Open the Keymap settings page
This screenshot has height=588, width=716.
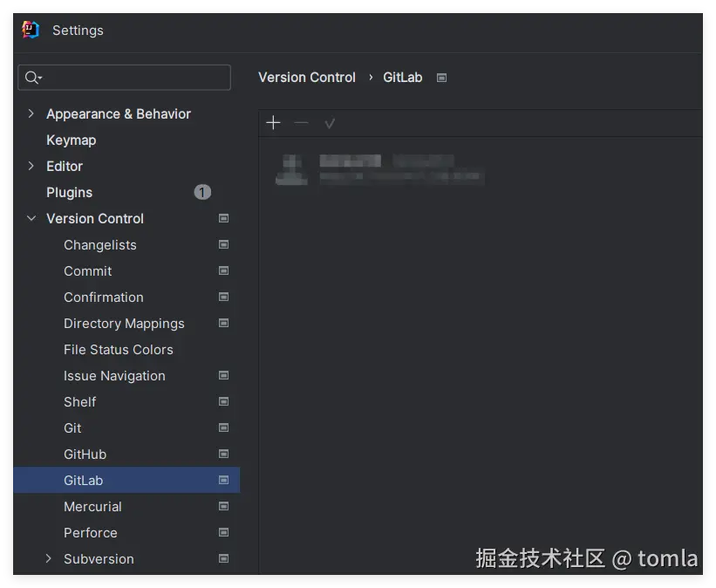click(72, 140)
